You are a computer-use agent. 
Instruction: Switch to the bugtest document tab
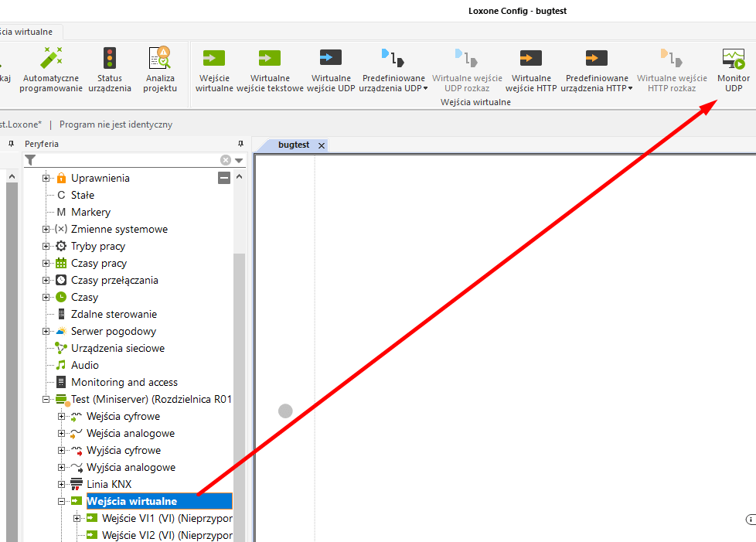tap(293, 145)
